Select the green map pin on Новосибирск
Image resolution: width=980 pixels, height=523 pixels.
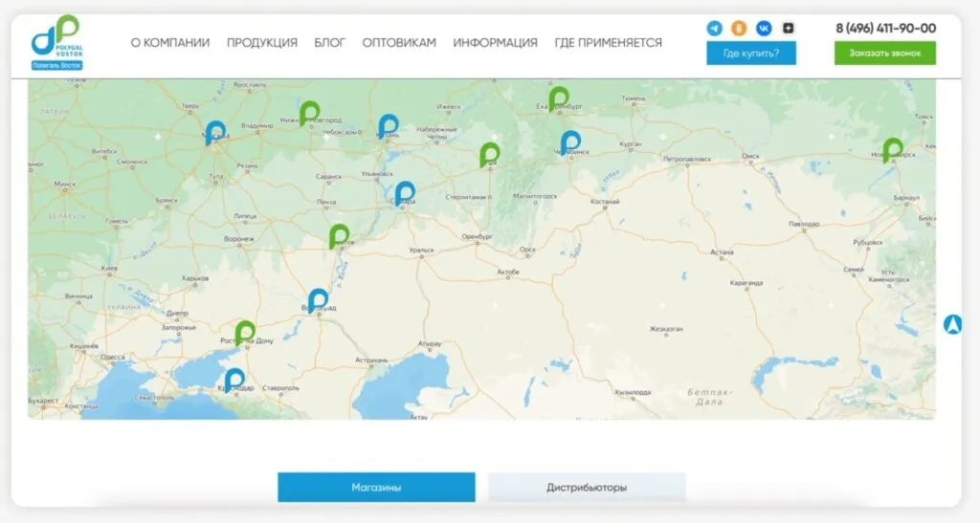tap(892, 150)
